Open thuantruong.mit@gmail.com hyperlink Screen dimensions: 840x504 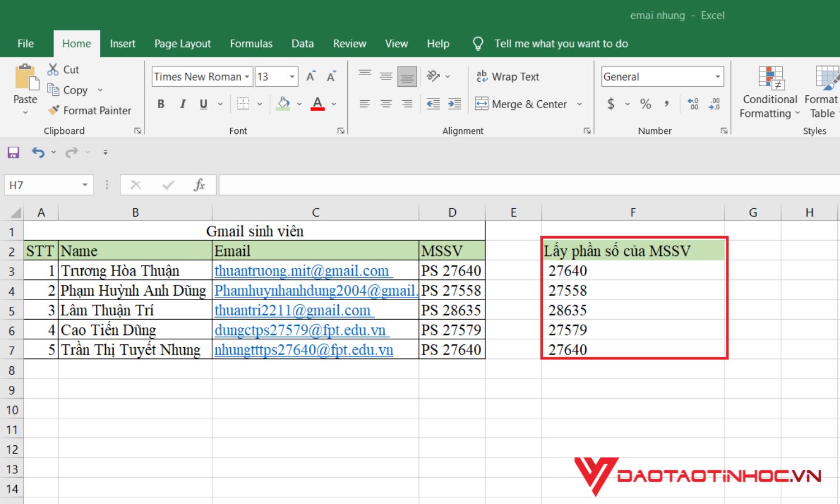point(302,270)
